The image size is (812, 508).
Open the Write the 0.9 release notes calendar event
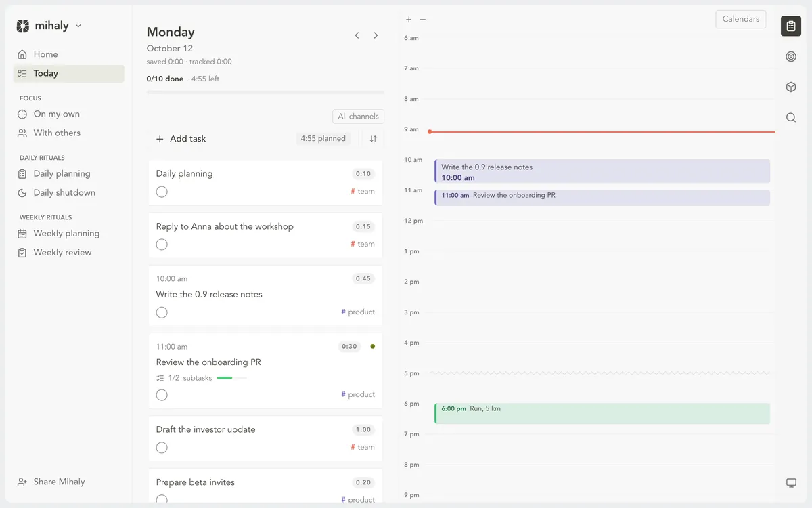point(602,171)
